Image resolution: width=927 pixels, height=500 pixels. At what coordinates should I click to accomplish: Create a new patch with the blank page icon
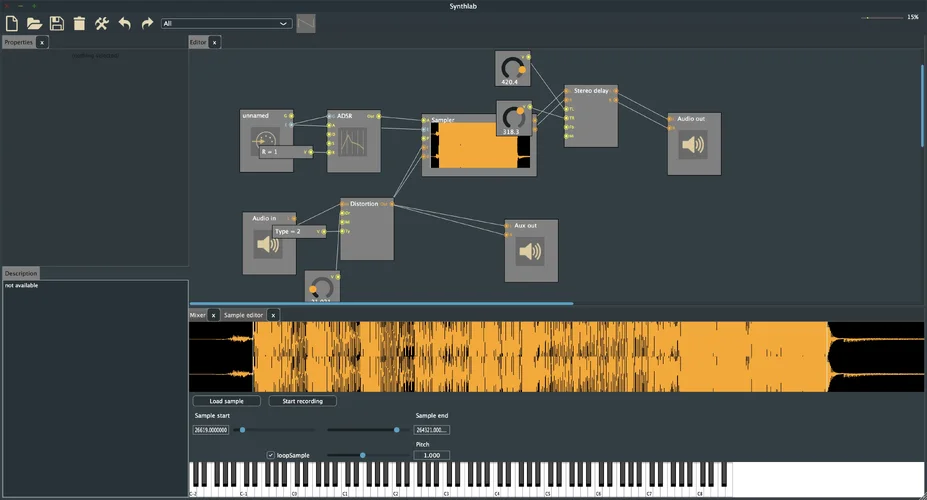[12, 24]
